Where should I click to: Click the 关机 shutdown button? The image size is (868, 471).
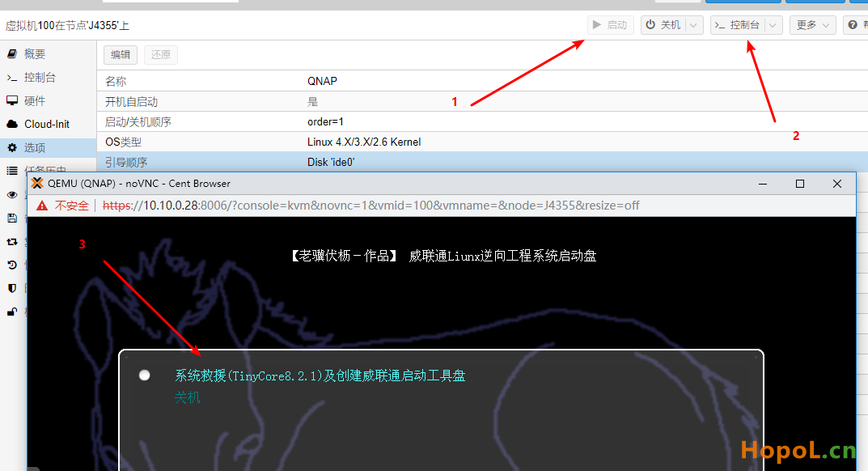[x=663, y=25]
